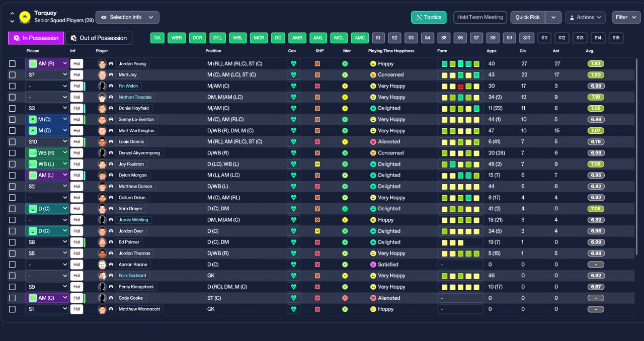Viewport: 644px width, 341px height.
Task: Open the Filter dropdown
Action: (x=626, y=17)
